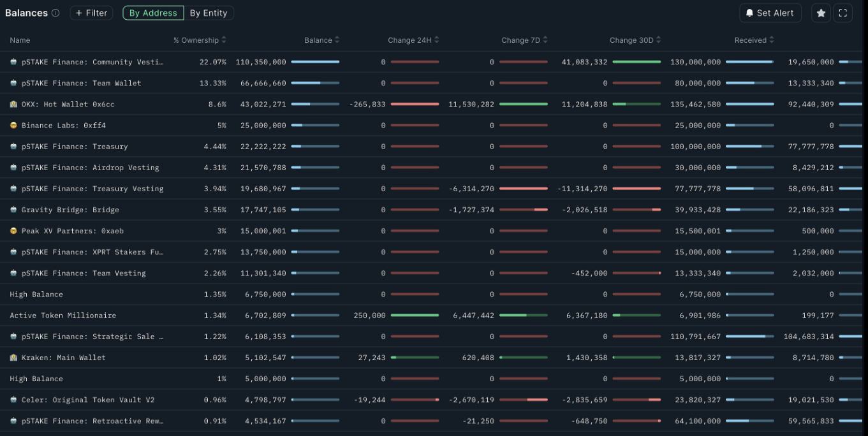Image resolution: width=868 pixels, height=436 pixels.
Task: Sort by Received column header
Action: pos(754,40)
